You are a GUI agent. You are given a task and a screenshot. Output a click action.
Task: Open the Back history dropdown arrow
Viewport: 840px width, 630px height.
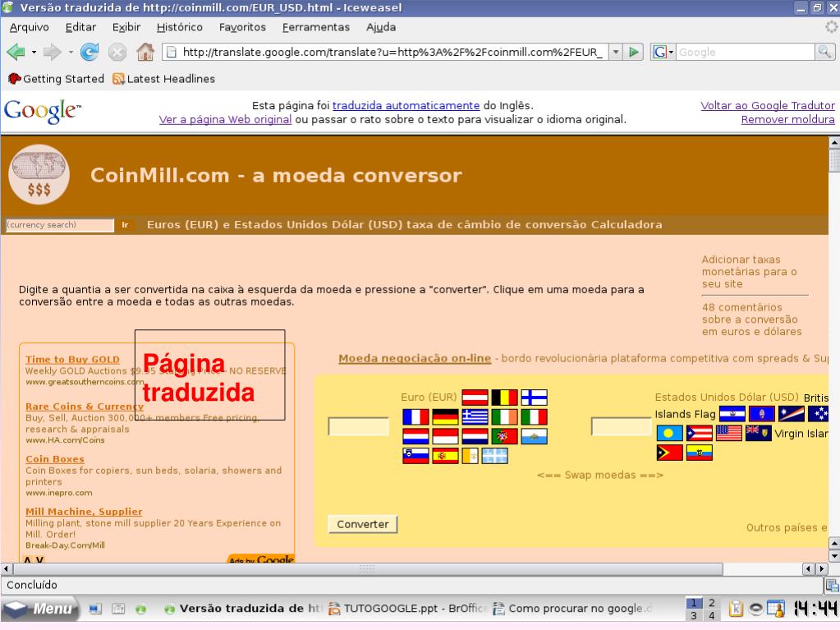[34, 53]
